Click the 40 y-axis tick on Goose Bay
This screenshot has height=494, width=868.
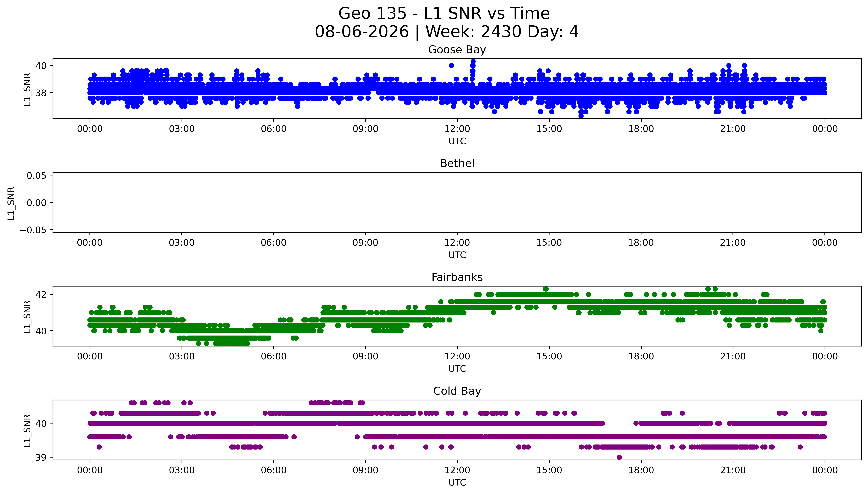pos(41,65)
